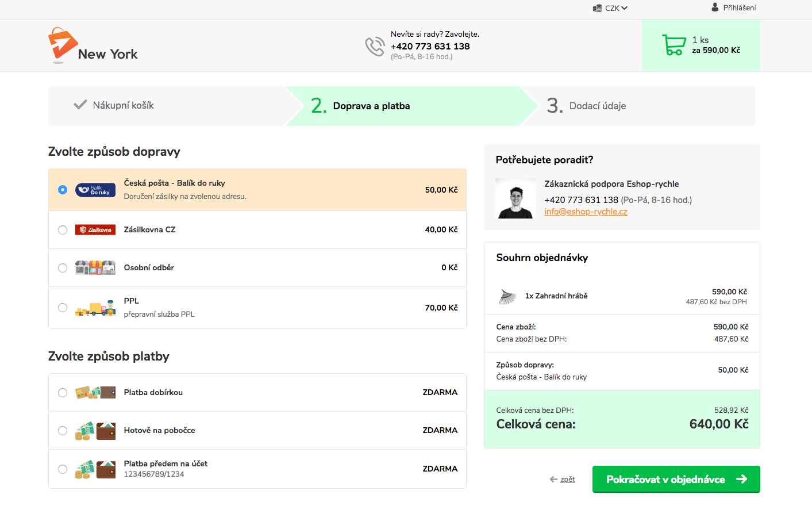Screen dimensions: 812x525
Task: Select Osobní odběr radio button
Action: pyautogui.click(x=63, y=268)
